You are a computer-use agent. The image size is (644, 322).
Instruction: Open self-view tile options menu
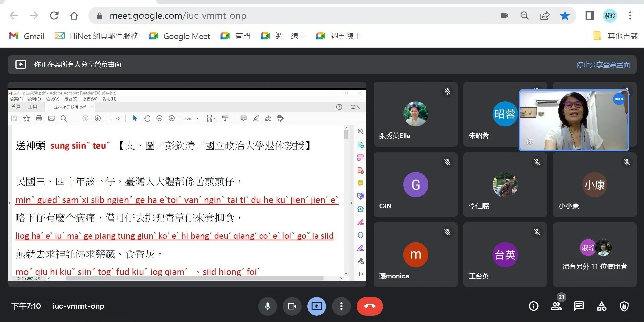coord(619,99)
